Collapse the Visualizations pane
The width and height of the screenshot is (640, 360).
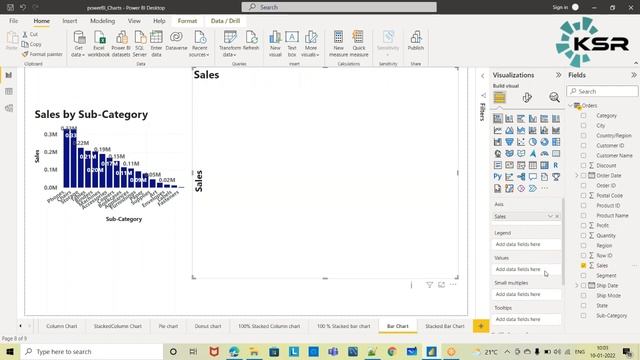tap(558, 75)
